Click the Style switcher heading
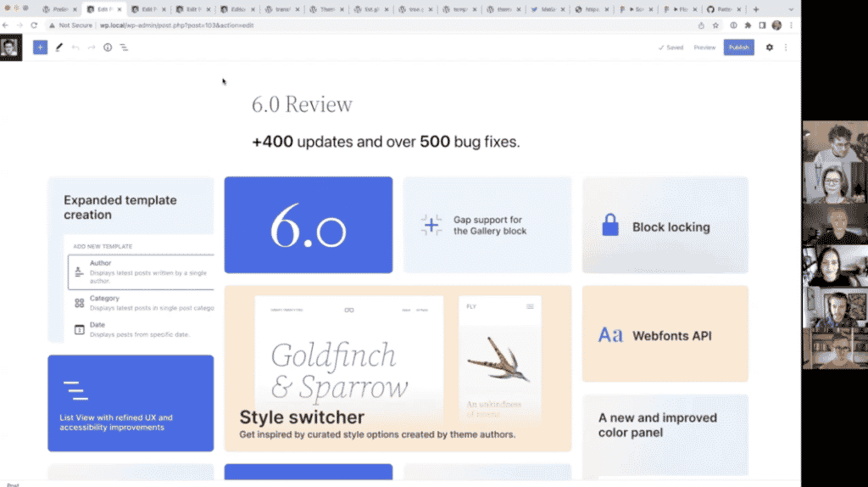 [302, 417]
